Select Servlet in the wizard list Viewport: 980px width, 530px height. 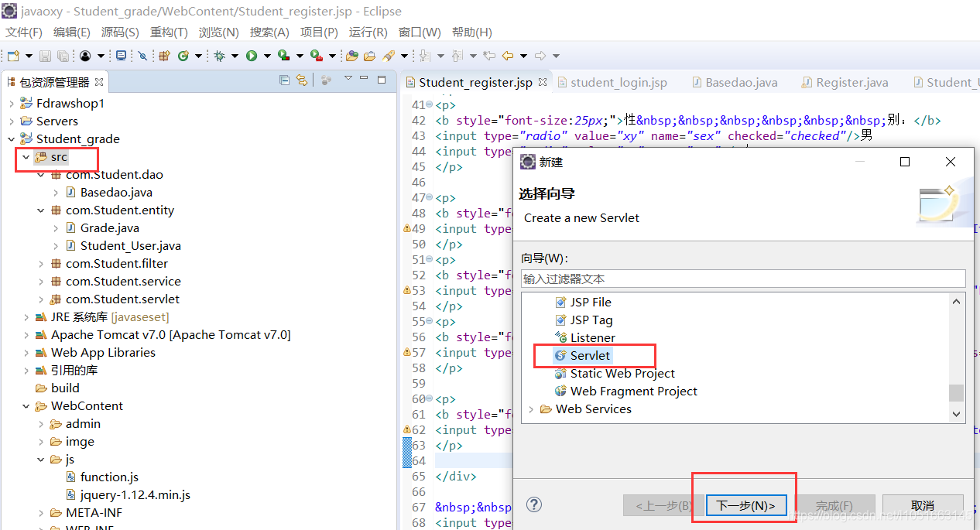(591, 356)
